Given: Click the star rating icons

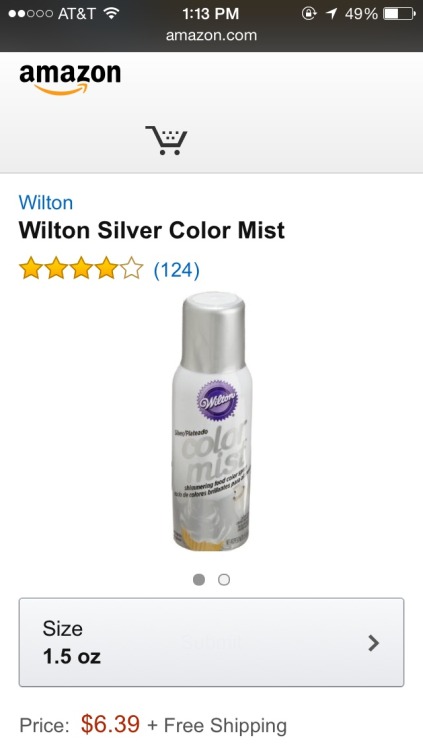Looking at the screenshot, I should [81, 268].
